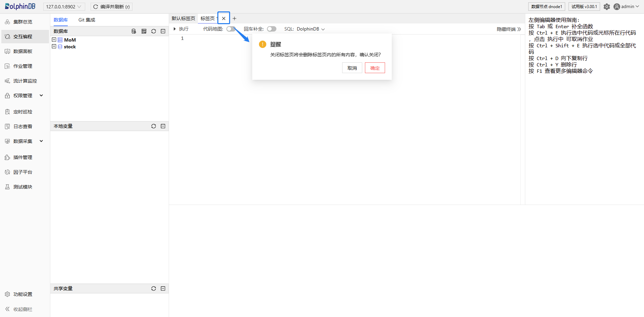
Task: Click the create database icon in database panel
Action: (134, 31)
